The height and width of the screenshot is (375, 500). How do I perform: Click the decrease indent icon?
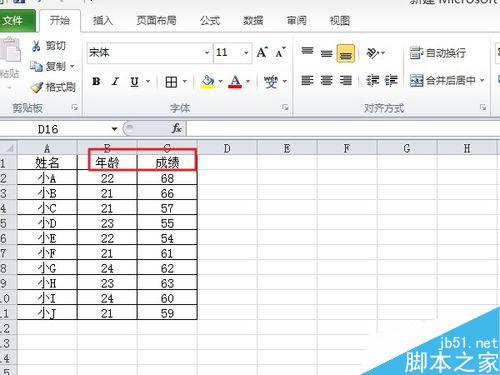point(372,80)
